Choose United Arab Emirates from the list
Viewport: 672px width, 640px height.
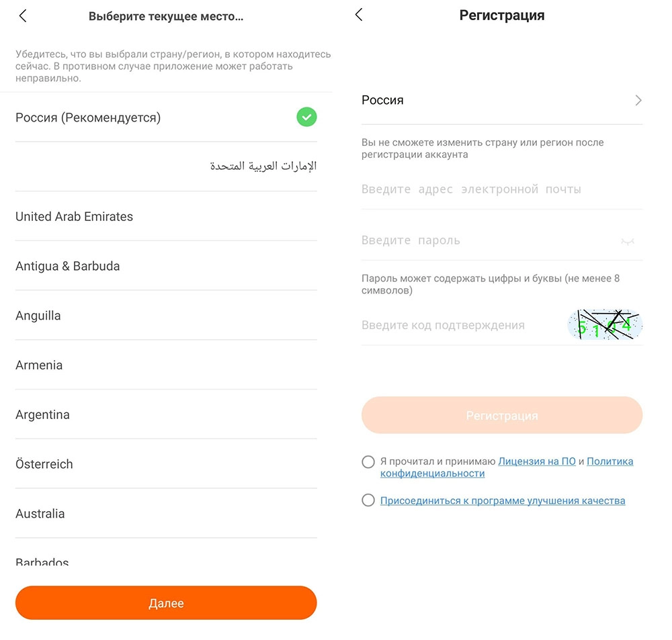click(x=166, y=216)
